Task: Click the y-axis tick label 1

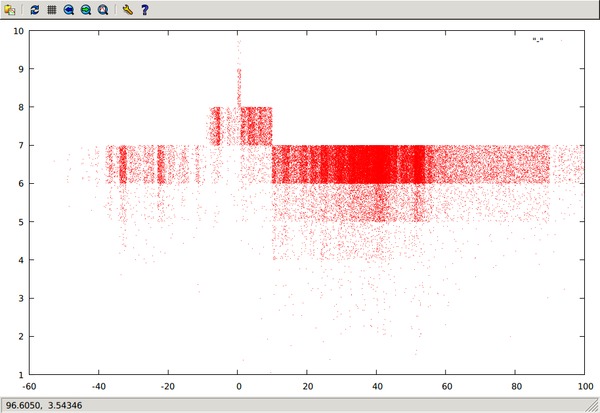Action: (21, 375)
